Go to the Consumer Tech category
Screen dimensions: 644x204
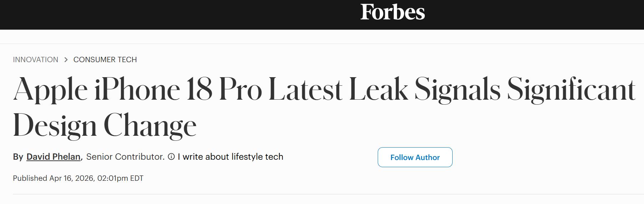[x=105, y=60]
